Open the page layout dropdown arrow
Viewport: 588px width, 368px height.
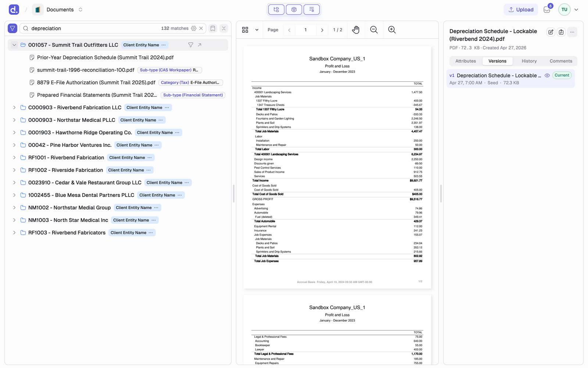click(257, 30)
